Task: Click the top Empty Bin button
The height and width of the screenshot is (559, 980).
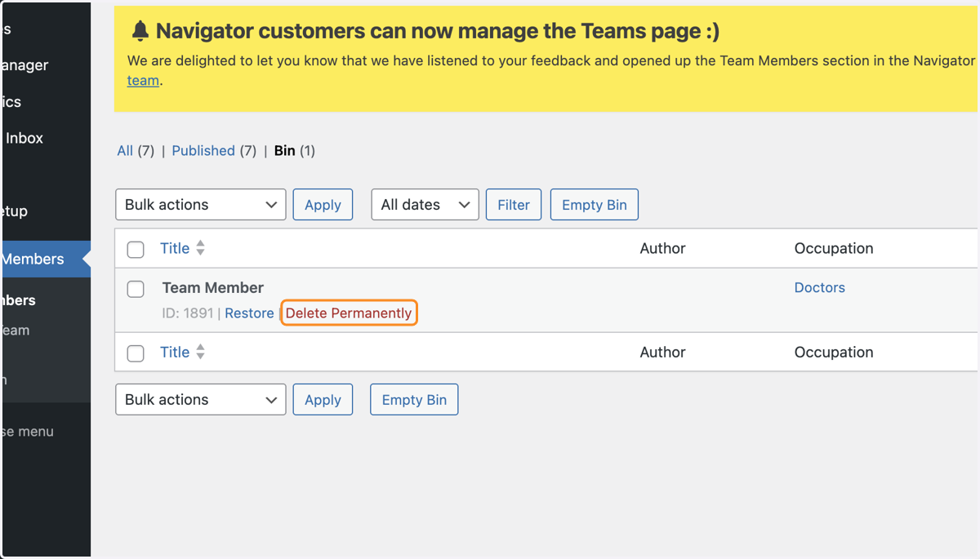Action: tap(595, 205)
